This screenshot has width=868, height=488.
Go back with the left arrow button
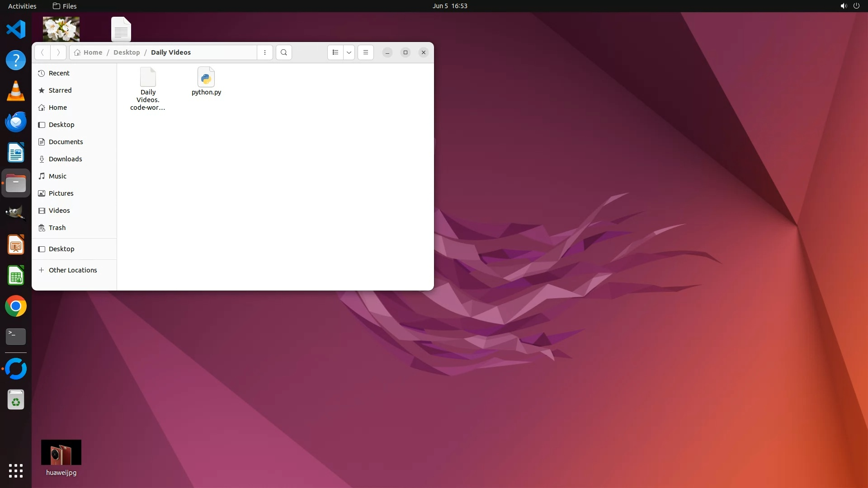[x=42, y=52]
